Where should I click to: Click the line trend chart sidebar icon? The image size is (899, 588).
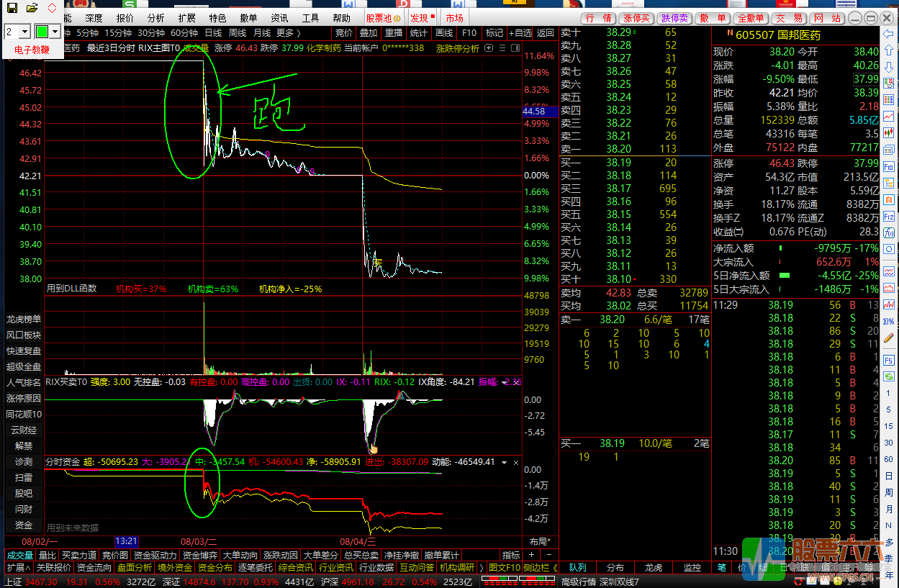pyautogui.click(x=890, y=116)
